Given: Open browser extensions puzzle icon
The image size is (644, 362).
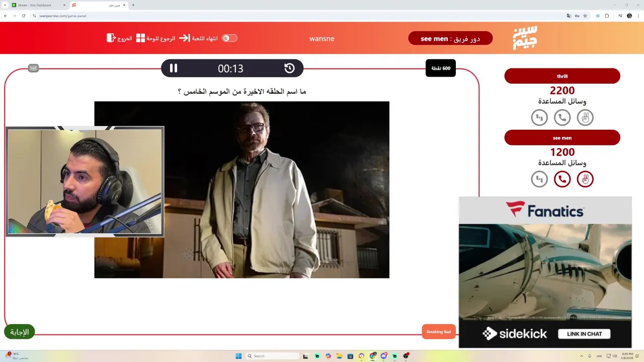Looking at the screenshot, I should tap(607, 16).
